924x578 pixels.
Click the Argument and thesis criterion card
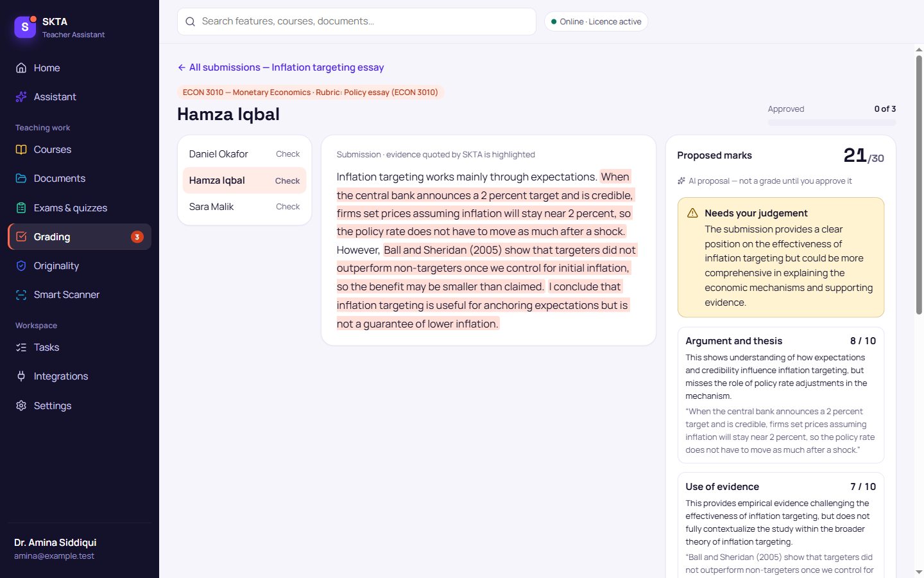point(781,395)
